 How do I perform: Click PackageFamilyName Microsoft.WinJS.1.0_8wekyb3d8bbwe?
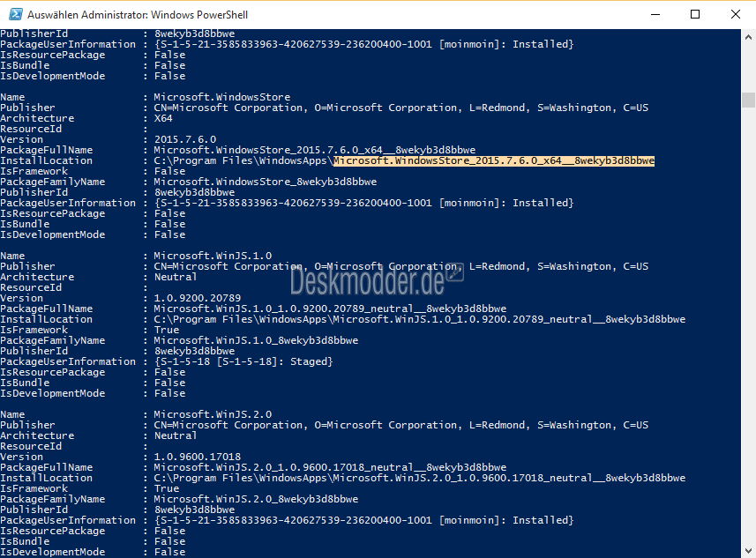[256, 340]
